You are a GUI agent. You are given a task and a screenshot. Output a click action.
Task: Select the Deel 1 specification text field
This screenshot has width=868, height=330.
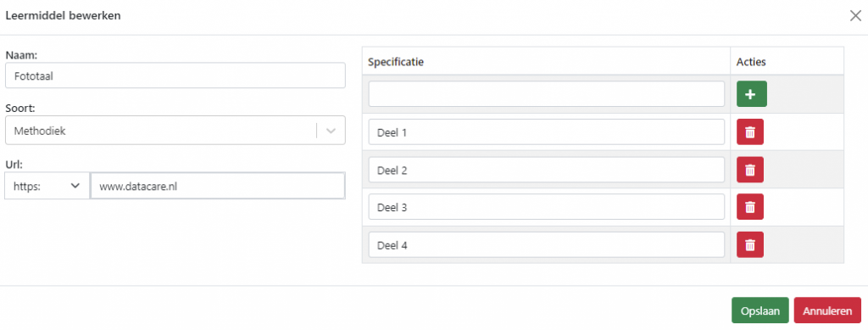[x=547, y=132]
